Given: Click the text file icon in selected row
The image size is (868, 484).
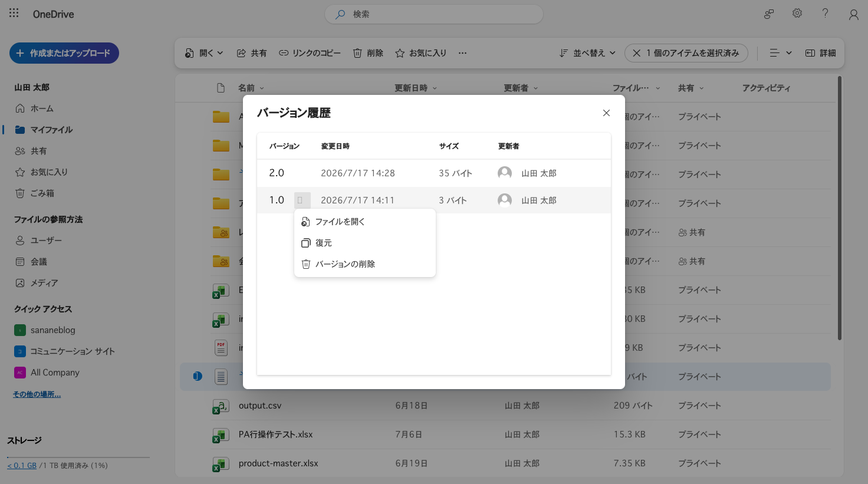Looking at the screenshot, I should click(x=221, y=377).
